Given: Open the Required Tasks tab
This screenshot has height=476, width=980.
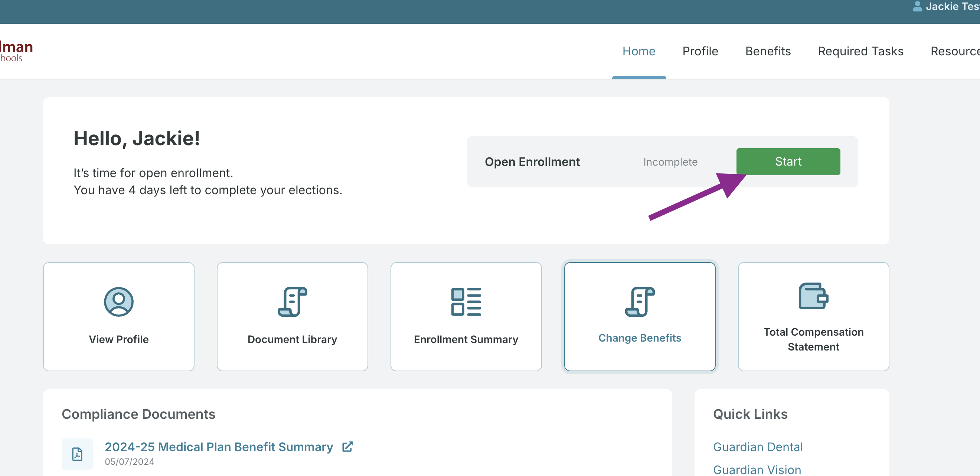Looking at the screenshot, I should [860, 51].
